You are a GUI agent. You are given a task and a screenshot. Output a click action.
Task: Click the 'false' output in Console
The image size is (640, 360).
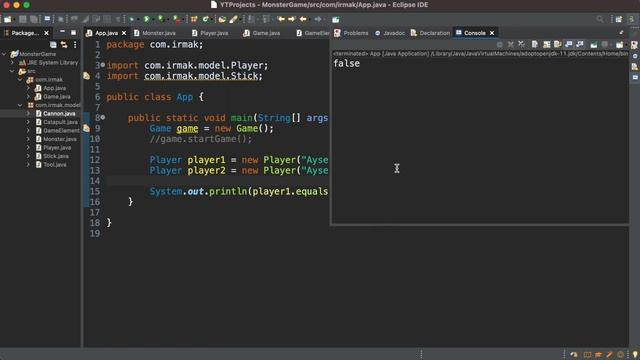tap(347, 64)
